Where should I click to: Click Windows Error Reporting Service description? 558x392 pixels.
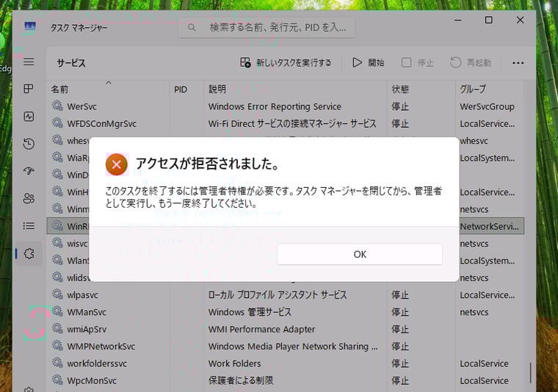(275, 106)
